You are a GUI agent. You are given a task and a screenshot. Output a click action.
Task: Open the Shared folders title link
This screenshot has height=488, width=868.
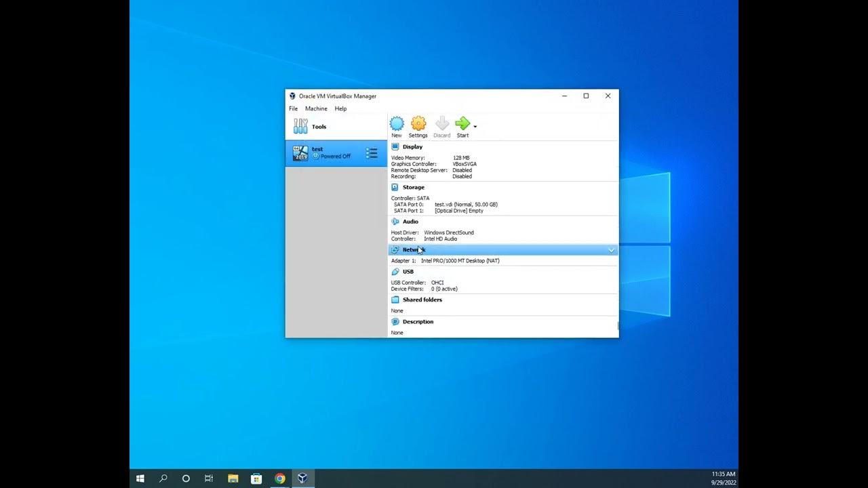pyautogui.click(x=422, y=300)
